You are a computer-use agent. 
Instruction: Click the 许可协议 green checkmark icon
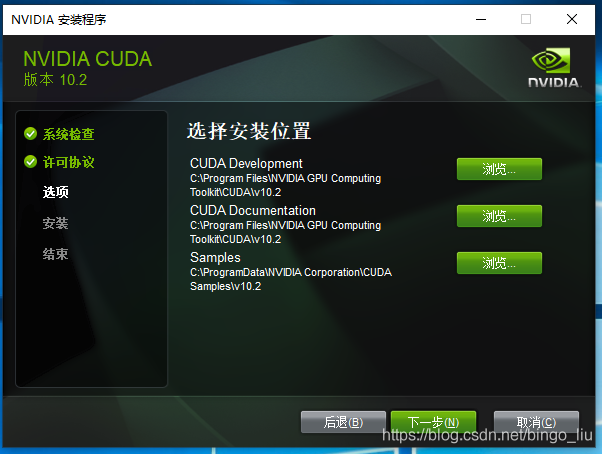30,162
